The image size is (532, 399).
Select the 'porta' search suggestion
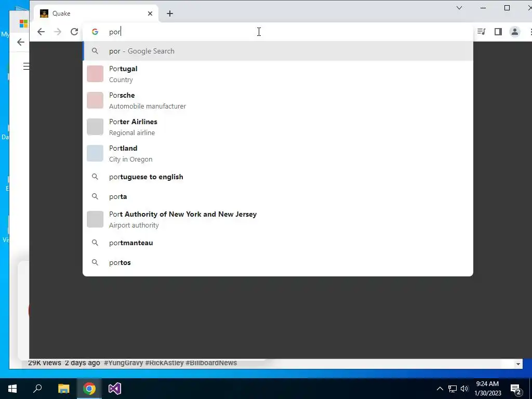(x=278, y=196)
